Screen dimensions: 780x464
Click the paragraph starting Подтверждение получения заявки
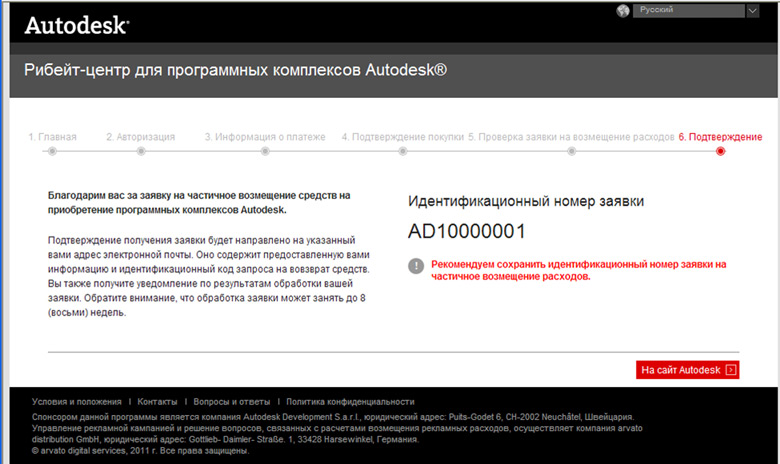coord(208,277)
